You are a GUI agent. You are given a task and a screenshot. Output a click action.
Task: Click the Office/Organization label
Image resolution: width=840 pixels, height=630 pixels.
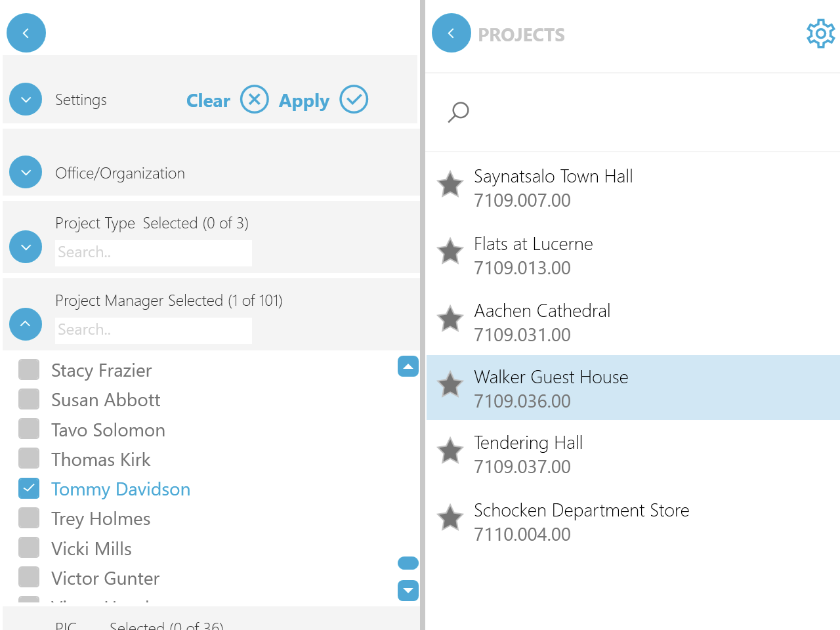(120, 173)
